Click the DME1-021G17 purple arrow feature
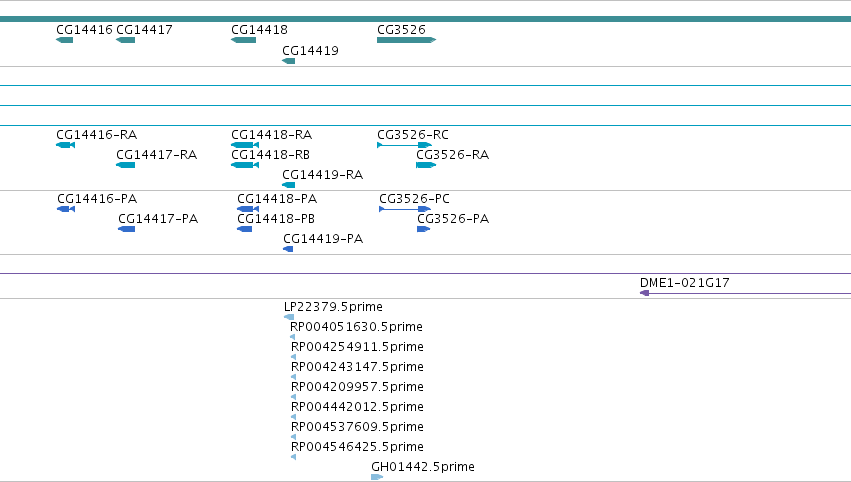The image size is (851, 482). coord(745,293)
